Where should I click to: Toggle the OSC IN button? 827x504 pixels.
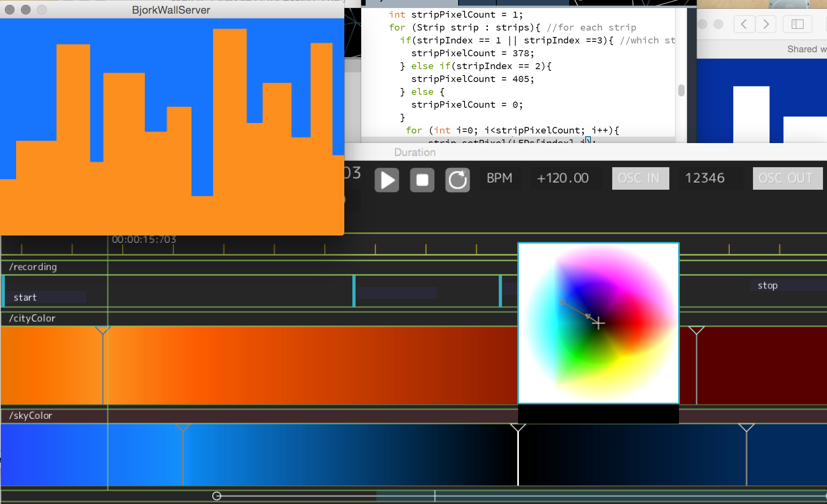coord(640,178)
